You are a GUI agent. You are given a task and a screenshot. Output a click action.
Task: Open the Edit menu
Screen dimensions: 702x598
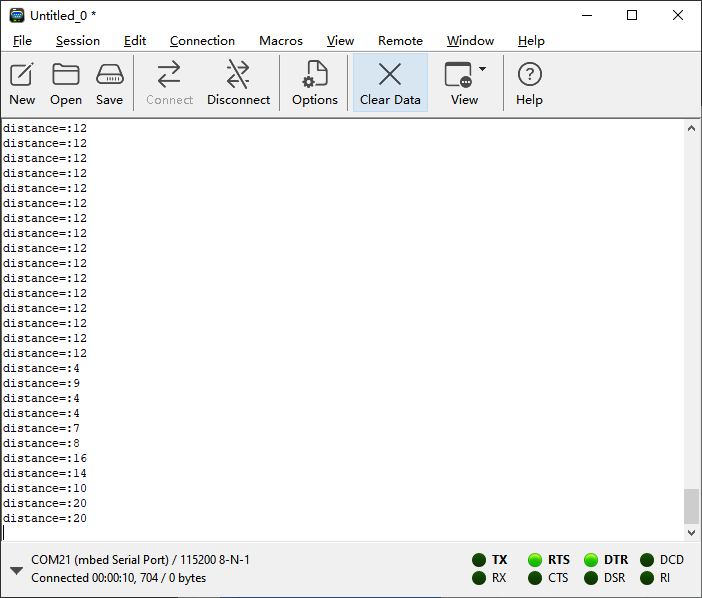pyautogui.click(x=135, y=41)
